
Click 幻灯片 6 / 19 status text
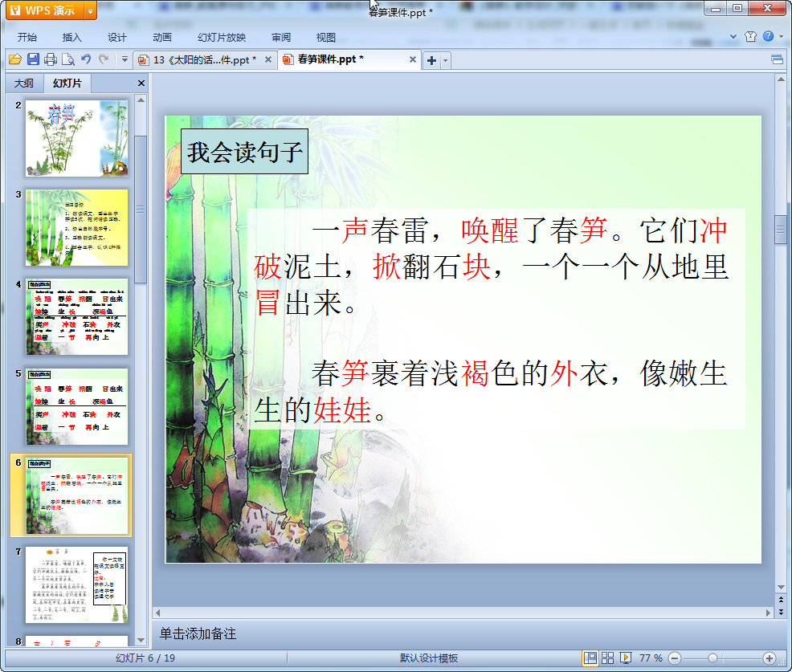point(145,658)
